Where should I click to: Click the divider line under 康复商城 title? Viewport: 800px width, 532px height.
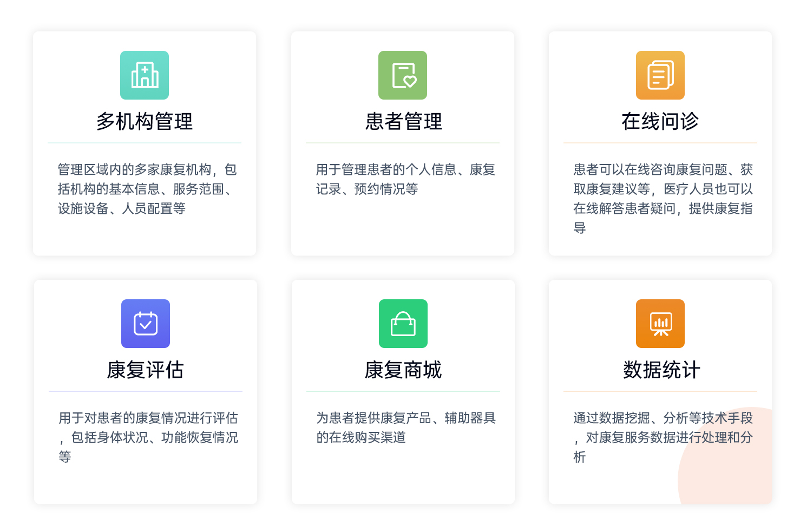coord(403,391)
